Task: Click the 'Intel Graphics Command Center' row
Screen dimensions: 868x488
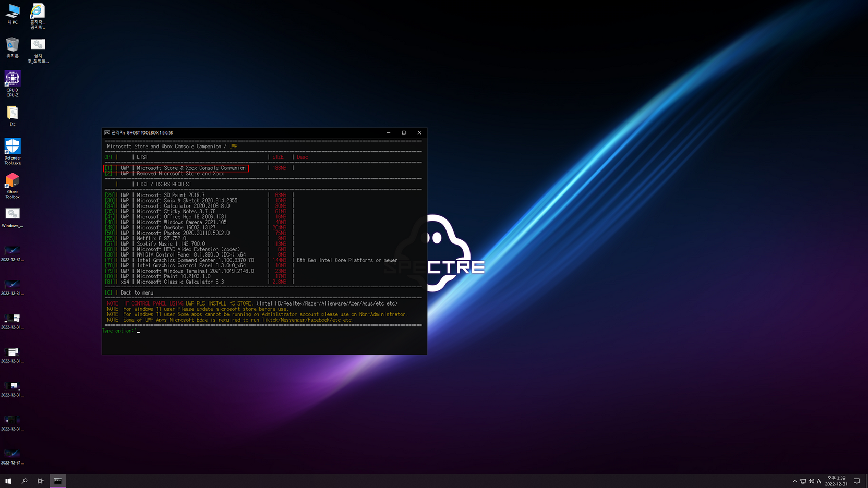Action: pyautogui.click(x=251, y=260)
